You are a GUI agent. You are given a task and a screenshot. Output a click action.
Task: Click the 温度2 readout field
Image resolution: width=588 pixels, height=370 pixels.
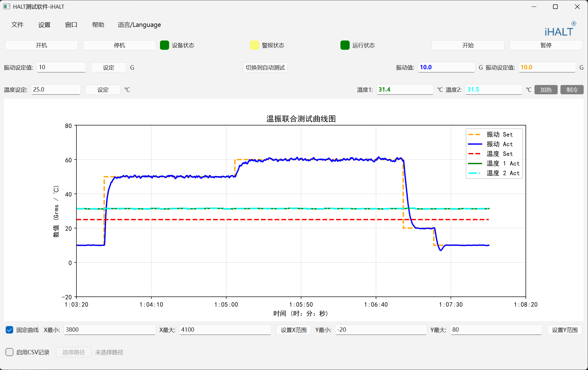point(494,90)
